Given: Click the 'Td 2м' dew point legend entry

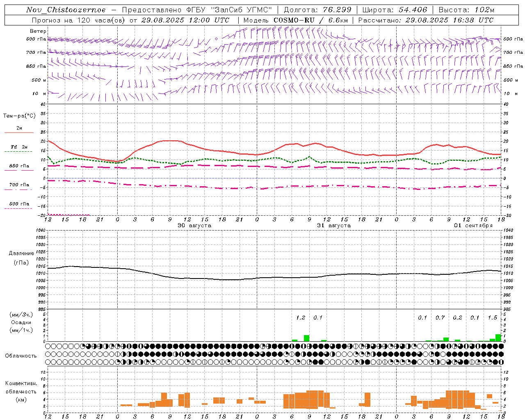Looking at the screenshot, I should pos(19,147).
